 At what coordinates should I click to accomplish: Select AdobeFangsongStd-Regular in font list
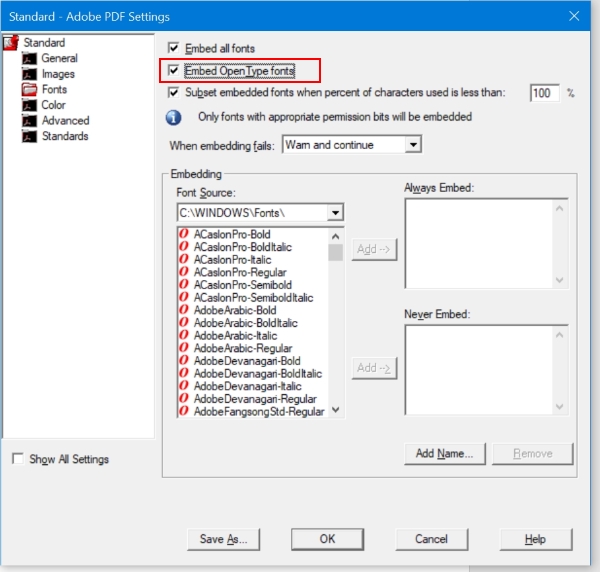pyautogui.click(x=259, y=411)
